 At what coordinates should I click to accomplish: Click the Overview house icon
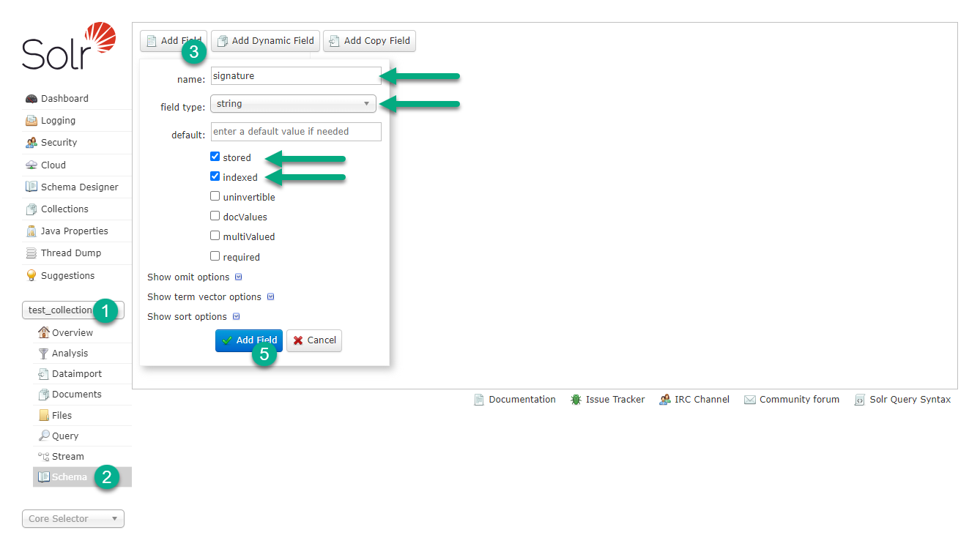[x=43, y=332]
